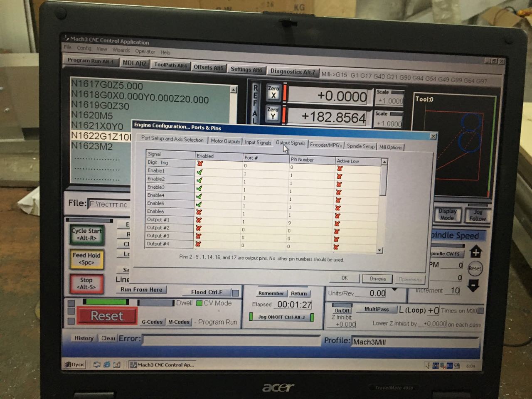Toggle Active Low for Output #4 signal
The image size is (532, 399).
tap(336, 247)
